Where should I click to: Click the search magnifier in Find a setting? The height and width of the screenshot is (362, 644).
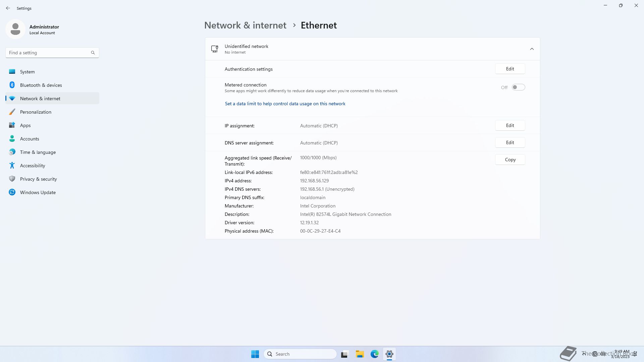pyautogui.click(x=93, y=53)
